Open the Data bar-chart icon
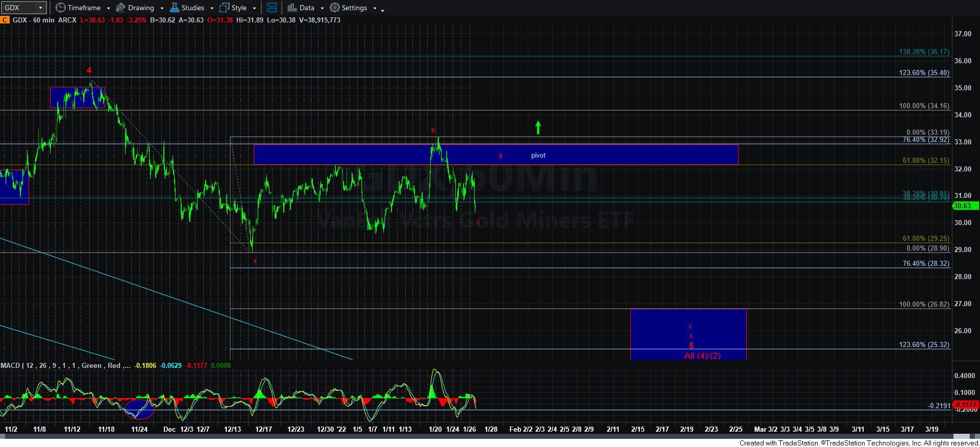This screenshot has width=980, height=447. [x=292, y=8]
